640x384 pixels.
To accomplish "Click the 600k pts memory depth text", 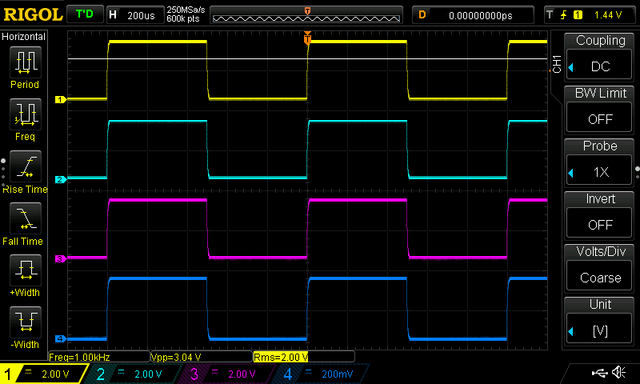I will tap(183, 19).
